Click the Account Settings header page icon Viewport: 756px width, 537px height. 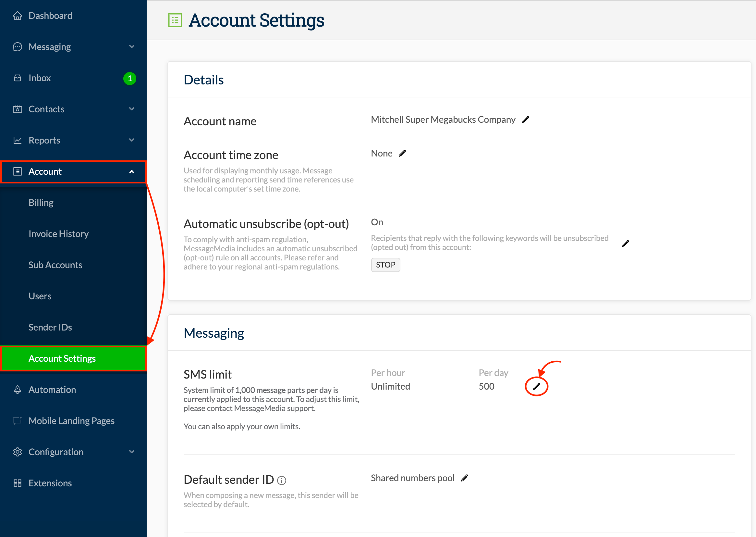coord(175,20)
